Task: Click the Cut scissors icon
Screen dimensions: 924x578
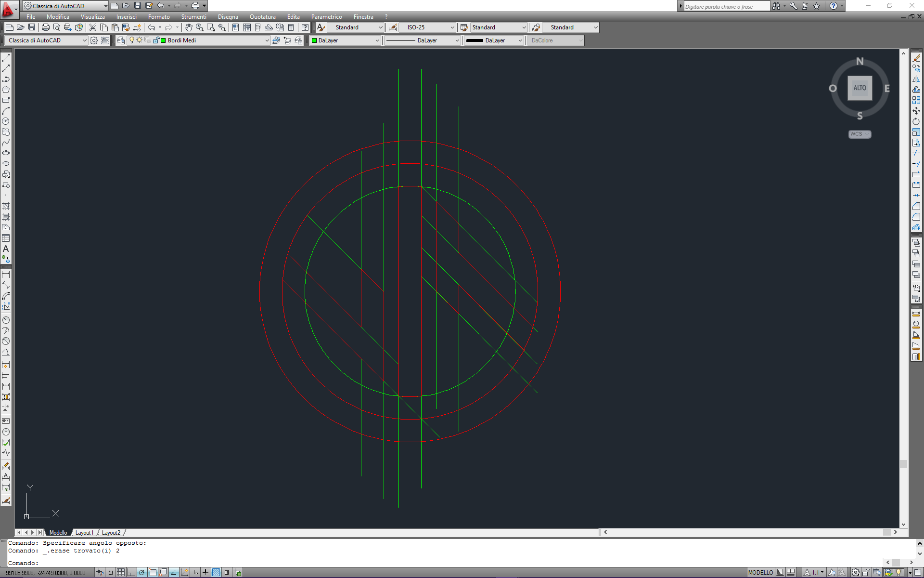Action: [x=93, y=27]
